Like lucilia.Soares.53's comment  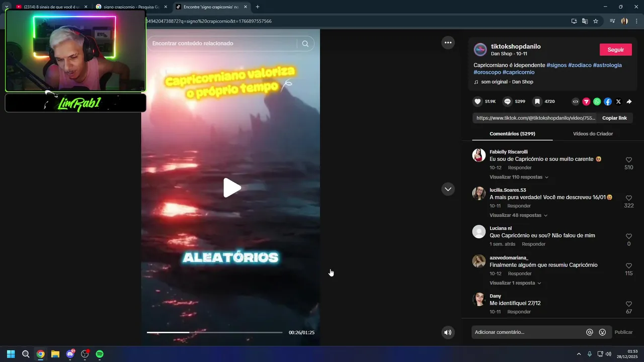[628, 198]
